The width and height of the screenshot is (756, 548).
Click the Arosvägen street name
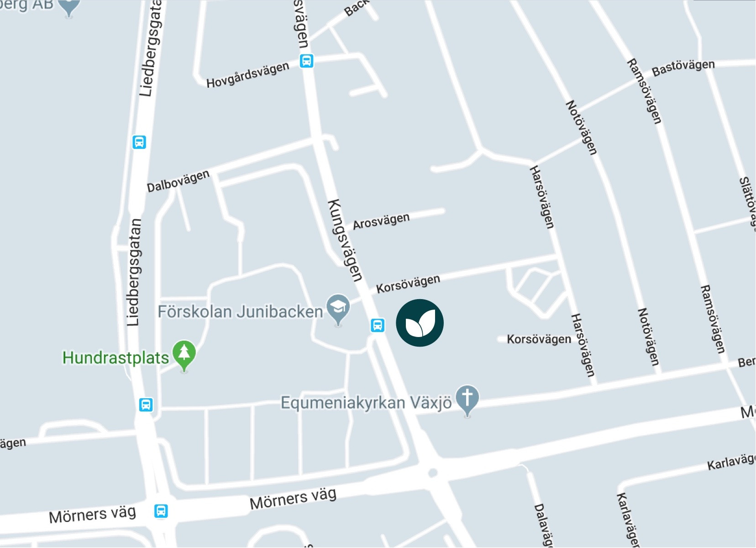(381, 221)
